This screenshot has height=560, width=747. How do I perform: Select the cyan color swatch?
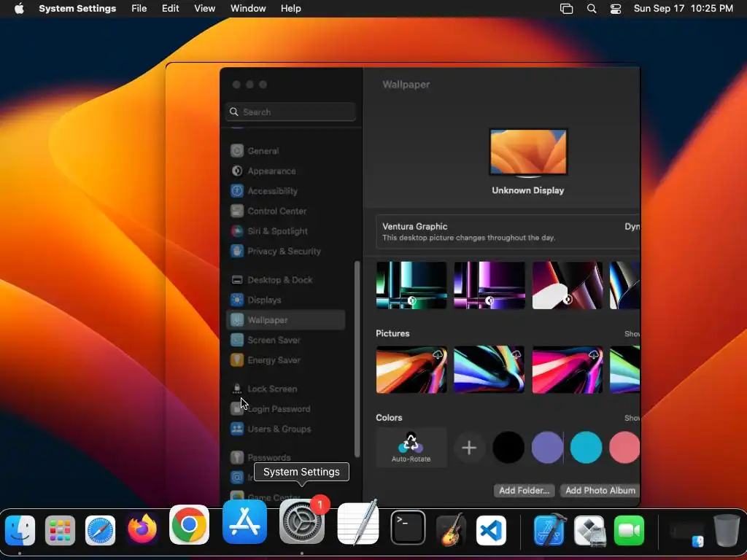point(586,448)
